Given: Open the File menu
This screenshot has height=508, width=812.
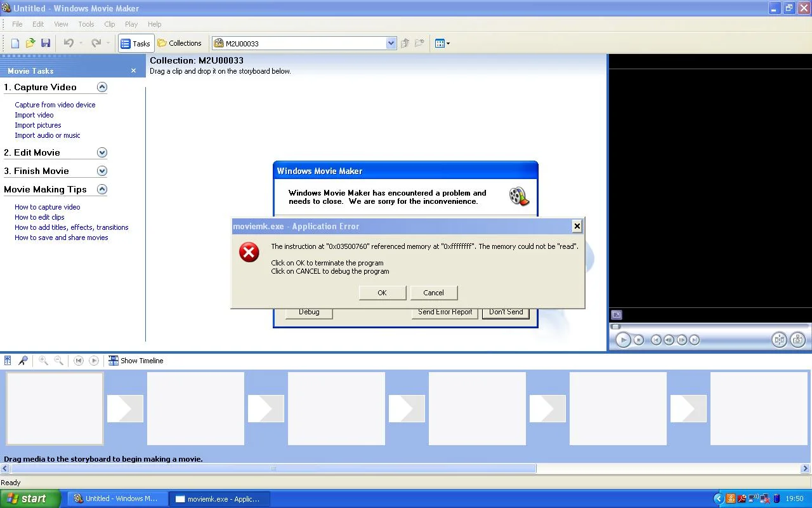Looking at the screenshot, I should [17, 24].
